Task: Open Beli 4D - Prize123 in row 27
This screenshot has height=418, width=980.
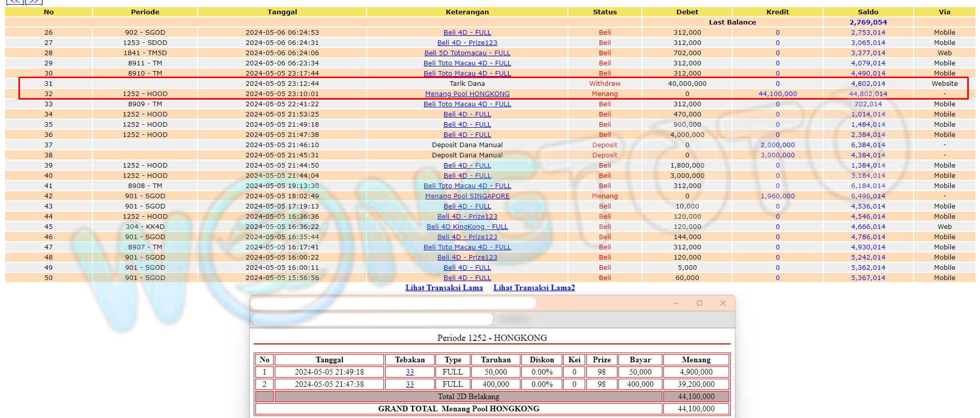Action: click(x=467, y=43)
